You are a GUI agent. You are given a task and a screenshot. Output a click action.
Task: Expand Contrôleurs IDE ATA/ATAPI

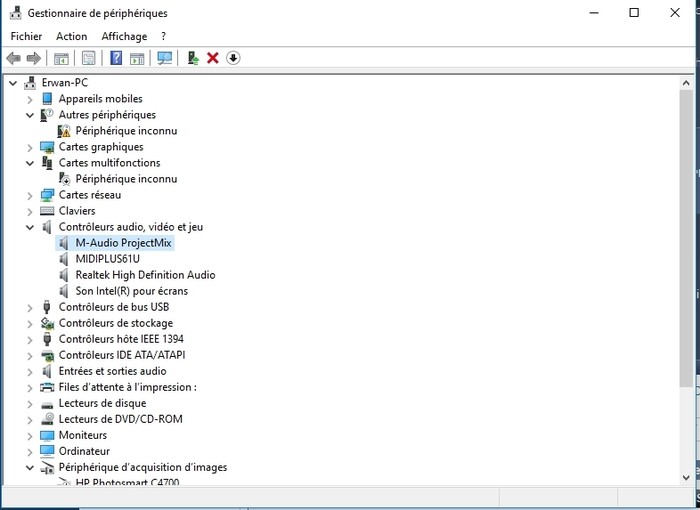point(30,355)
